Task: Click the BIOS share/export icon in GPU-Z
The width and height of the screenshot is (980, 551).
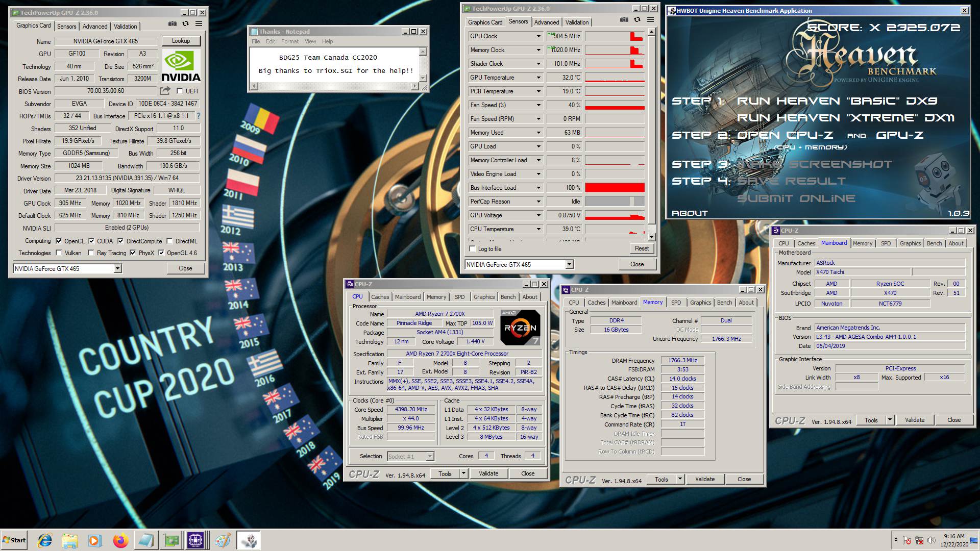Action: (165, 91)
